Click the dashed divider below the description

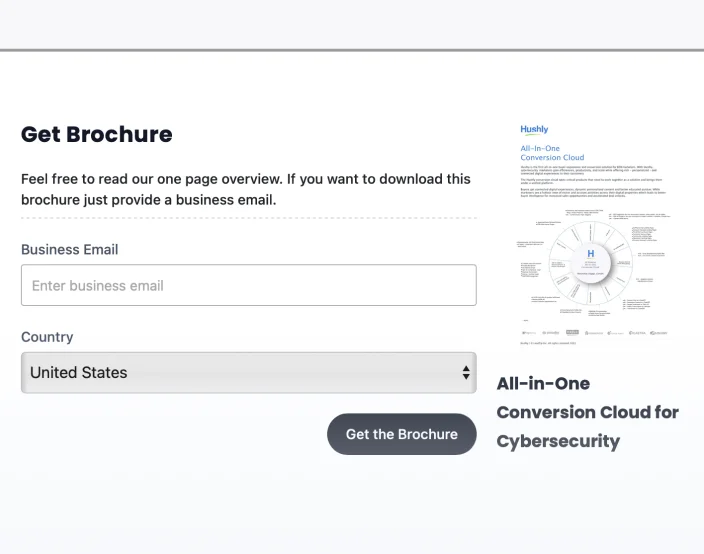click(x=248, y=217)
